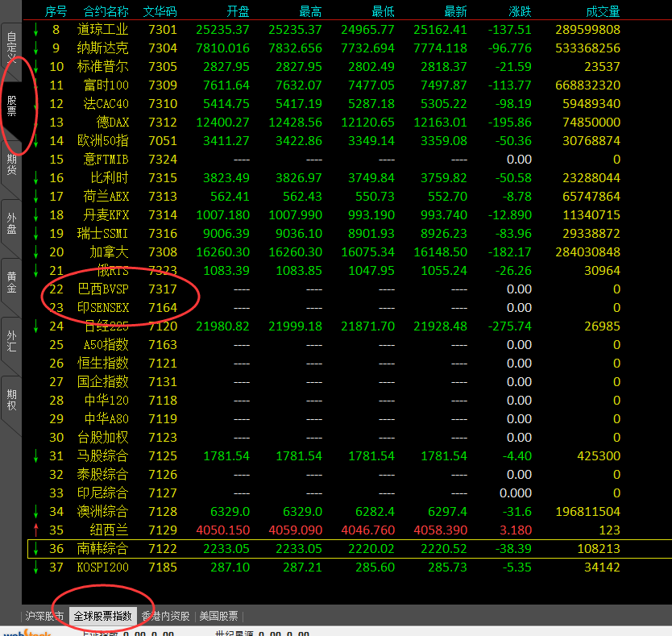This screenshot has width=672, height=636.
Task: Switch to the 股票 side tab
Action: [11, 106]
